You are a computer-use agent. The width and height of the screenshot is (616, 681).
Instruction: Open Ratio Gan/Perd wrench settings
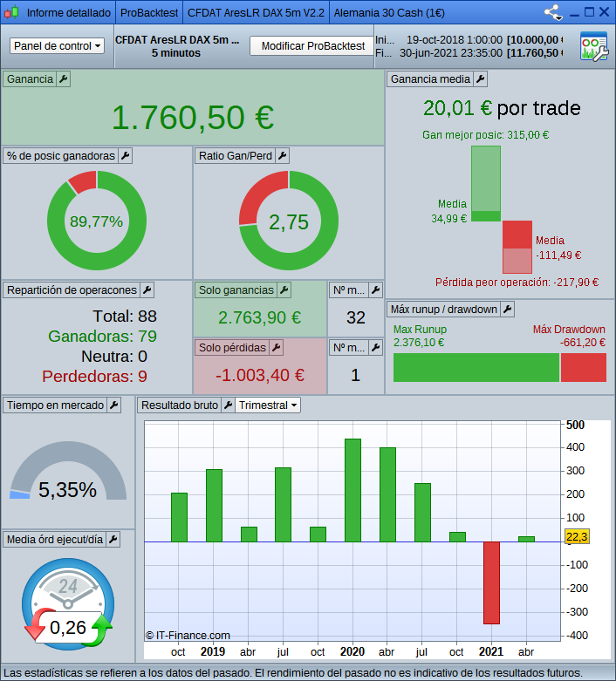pyautogui.click(x=283, y=155)
